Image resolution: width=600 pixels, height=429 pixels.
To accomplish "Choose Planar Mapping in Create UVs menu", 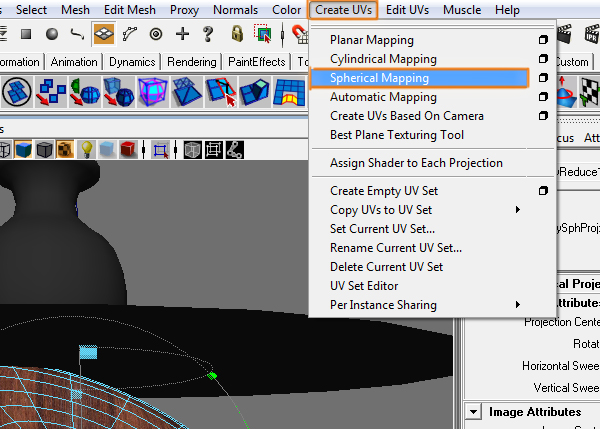I will click(x=372, y=40).
